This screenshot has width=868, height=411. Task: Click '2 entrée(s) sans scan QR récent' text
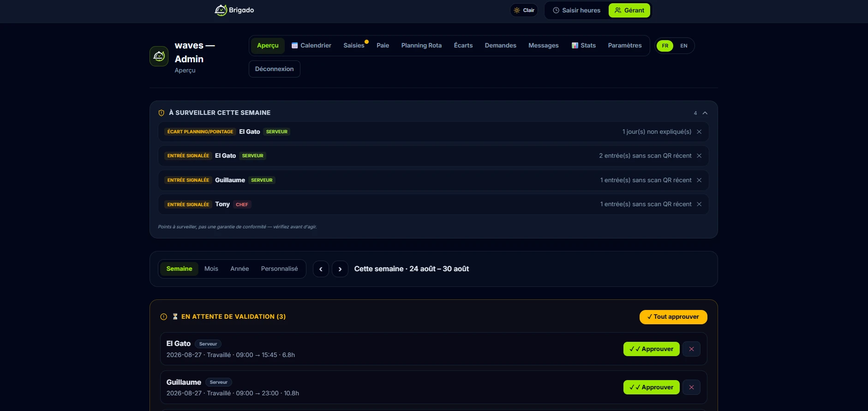645,156
